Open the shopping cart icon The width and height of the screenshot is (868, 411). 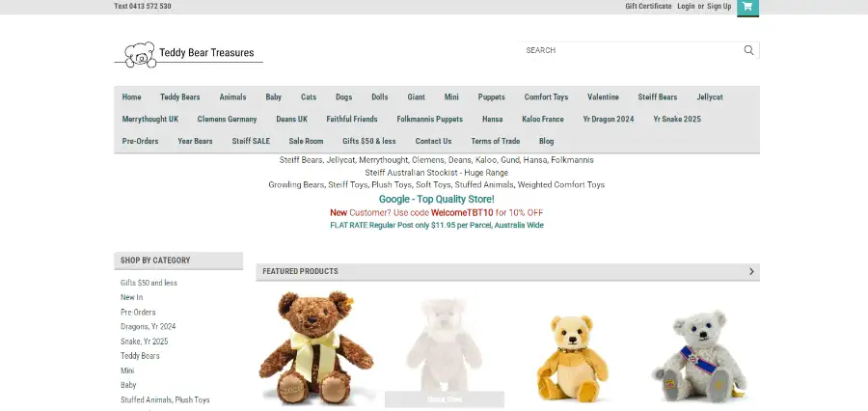pos(747,7)
